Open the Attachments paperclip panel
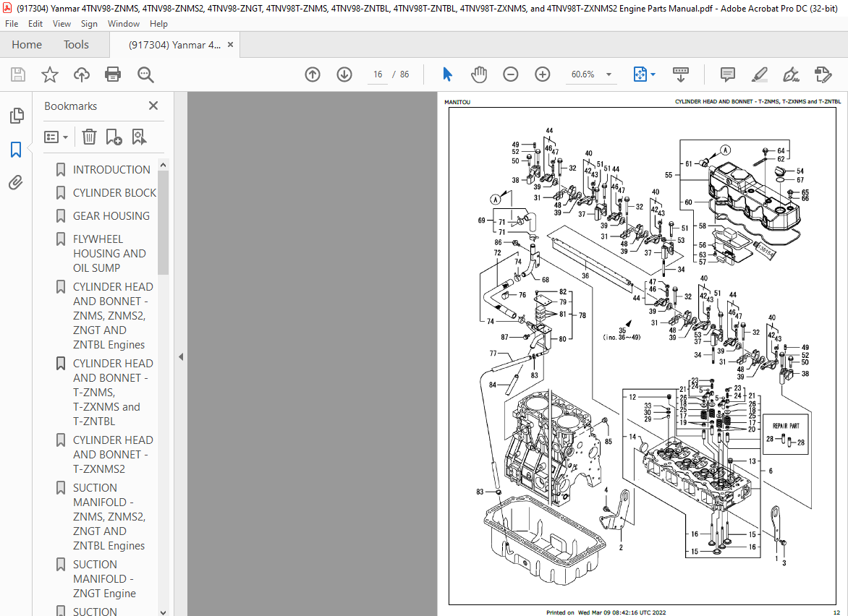The width and height of the screenshot is (848, 616). tap(16, 183)
